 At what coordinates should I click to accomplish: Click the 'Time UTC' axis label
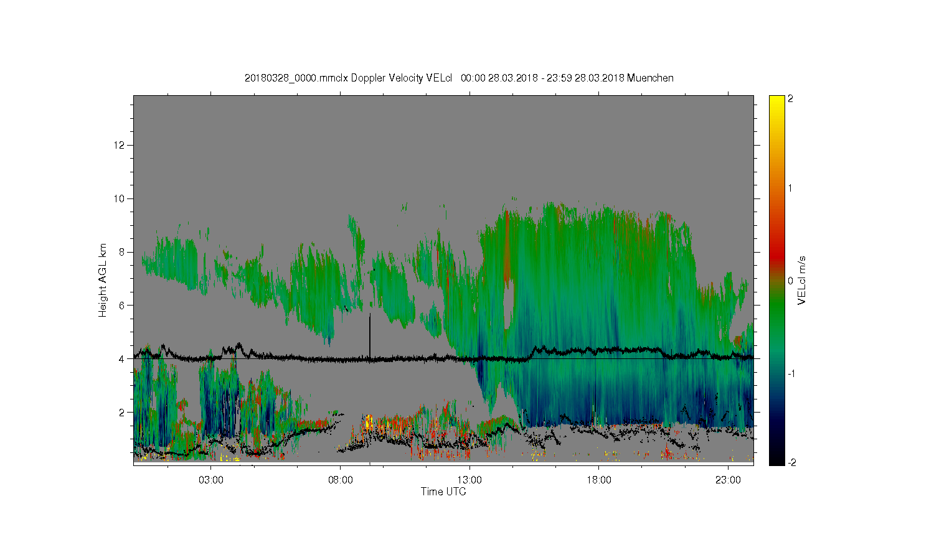pos(443,492)
